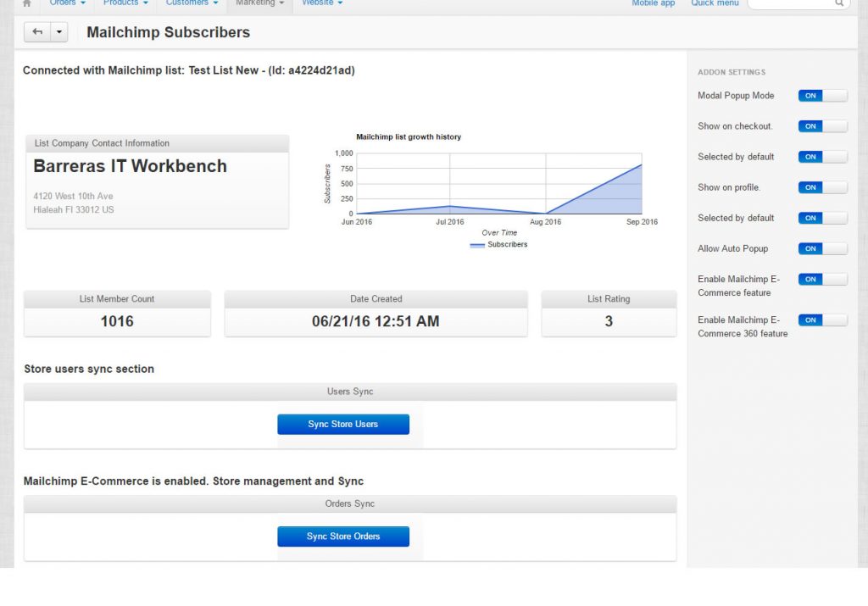
Task: Open the Marketing menu
Action: 259,3
